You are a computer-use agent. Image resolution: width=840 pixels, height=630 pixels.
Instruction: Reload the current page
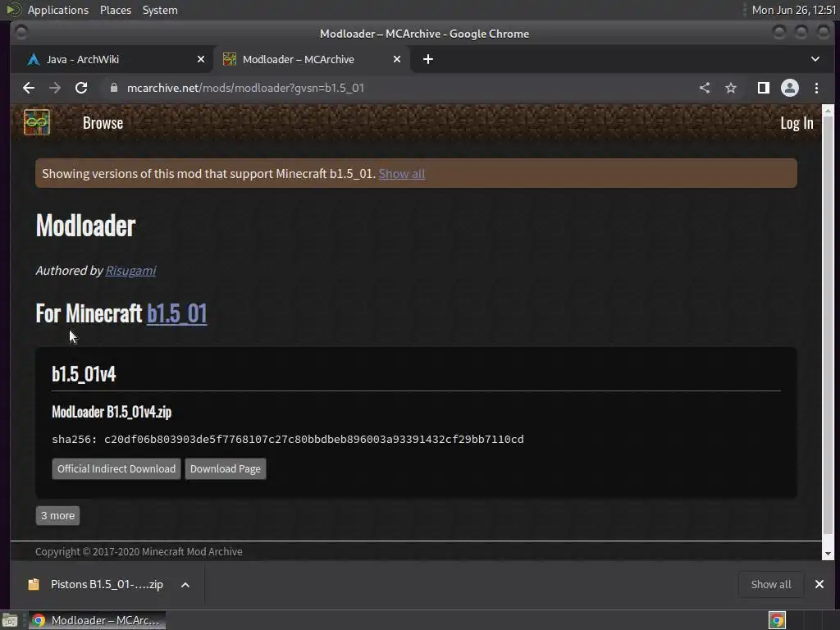coord(81,88)
